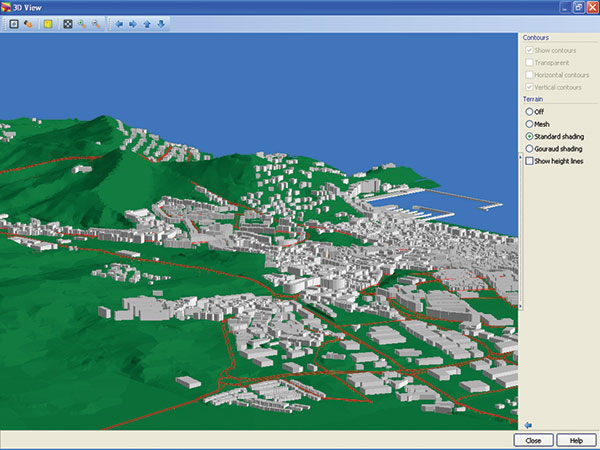600x450 pixels.
Task: Click the square frame view icon in toolbar
Action: point(14,24)
